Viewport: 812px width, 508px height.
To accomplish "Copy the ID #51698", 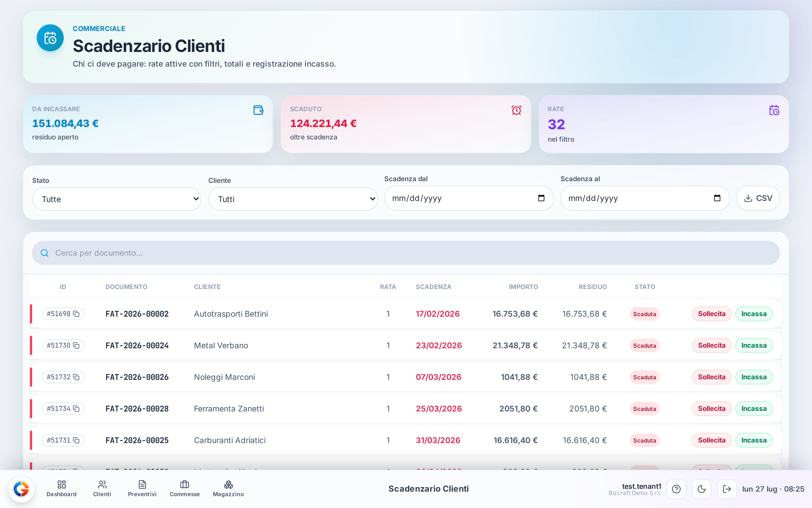I will (76, 314).
